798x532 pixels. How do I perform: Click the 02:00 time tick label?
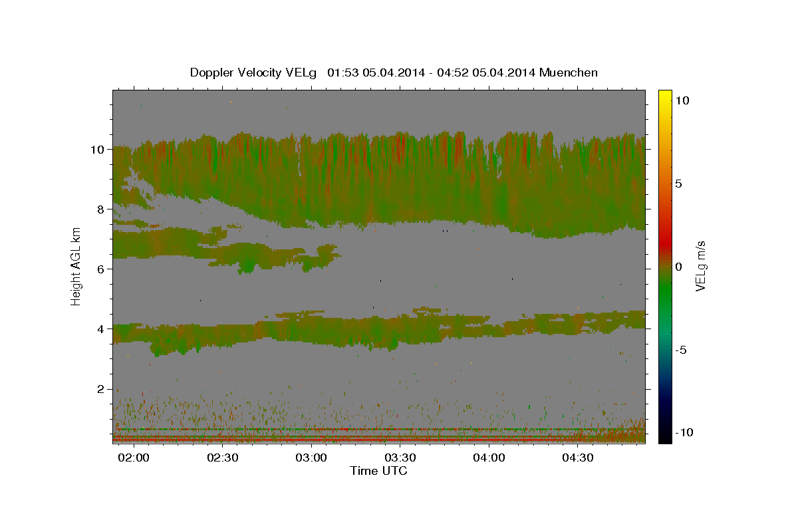135,458
